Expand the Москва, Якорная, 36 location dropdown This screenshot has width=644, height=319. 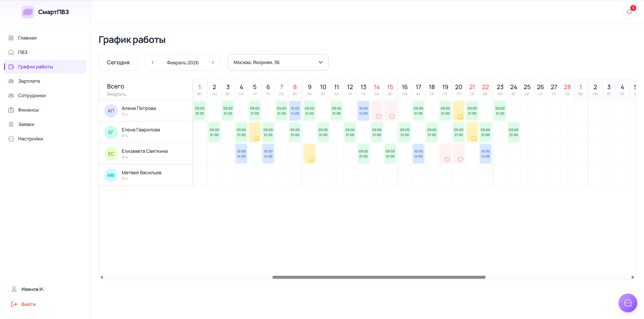point(278,62)
